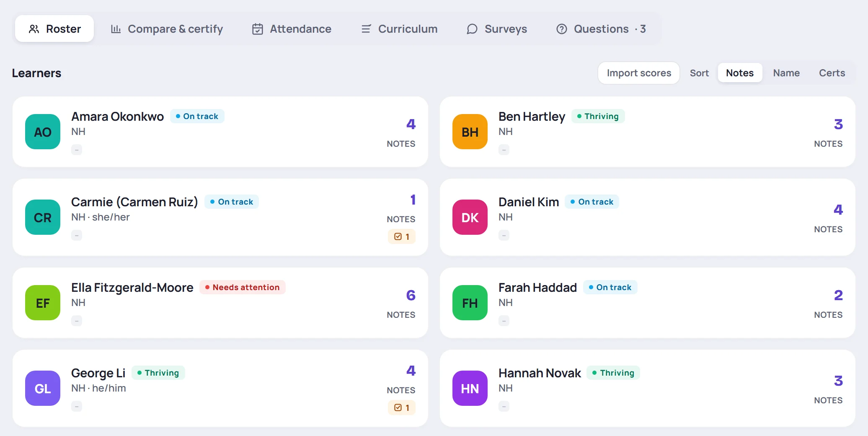Open the Roster tab
This screenshot has height=436, width=868.
[x=54, y=29]
